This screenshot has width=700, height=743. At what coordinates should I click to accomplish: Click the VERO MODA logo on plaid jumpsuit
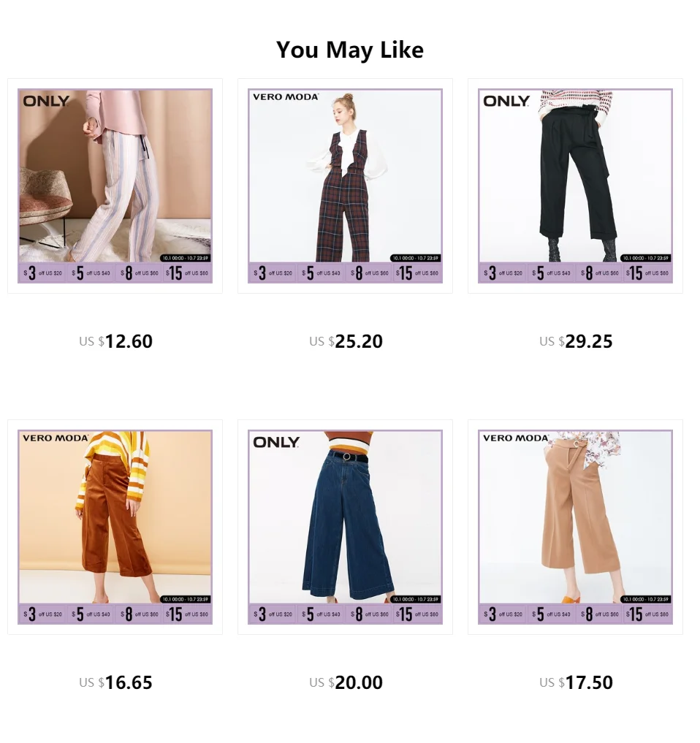click(286, 97)
